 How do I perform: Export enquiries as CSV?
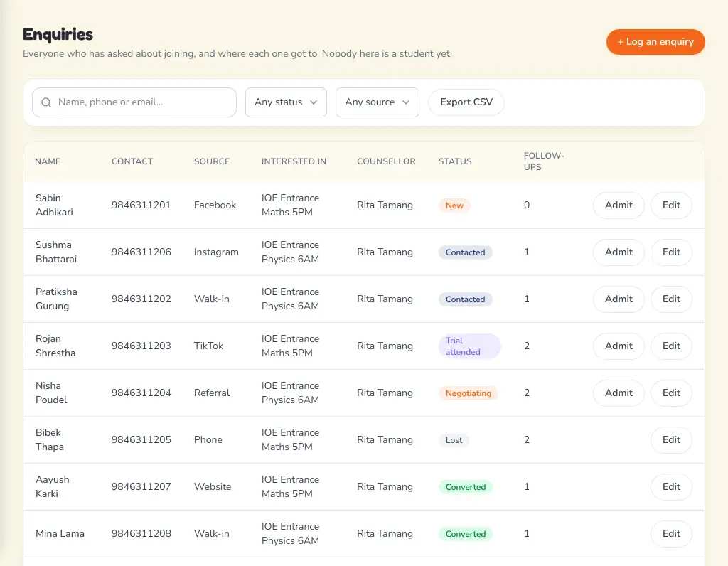coord(466,102)
